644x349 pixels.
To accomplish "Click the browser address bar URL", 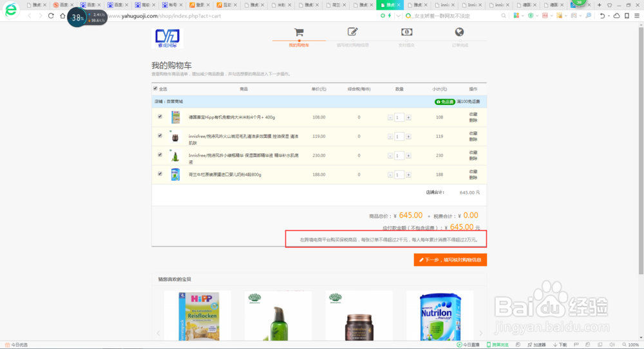I will 165,15.
